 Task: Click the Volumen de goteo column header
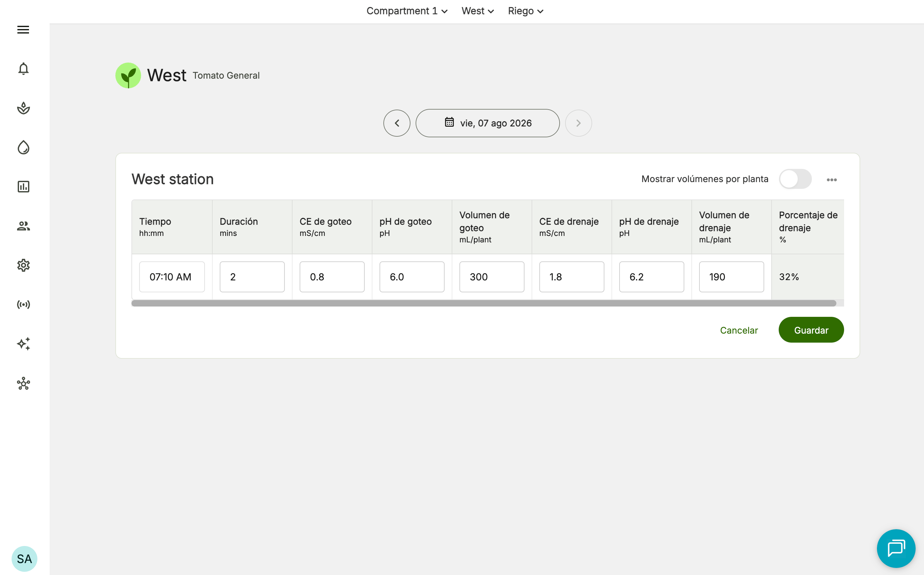tap(491, 227)
